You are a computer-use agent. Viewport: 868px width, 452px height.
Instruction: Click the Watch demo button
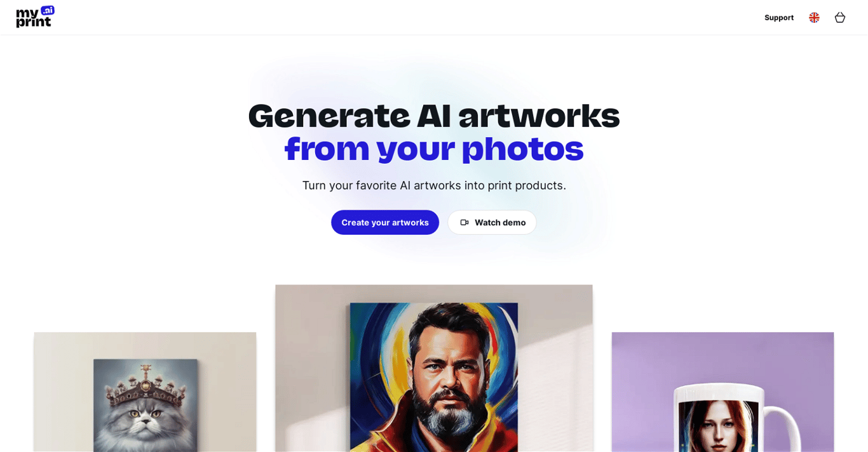pyautogui.click(x=492, y=222)
